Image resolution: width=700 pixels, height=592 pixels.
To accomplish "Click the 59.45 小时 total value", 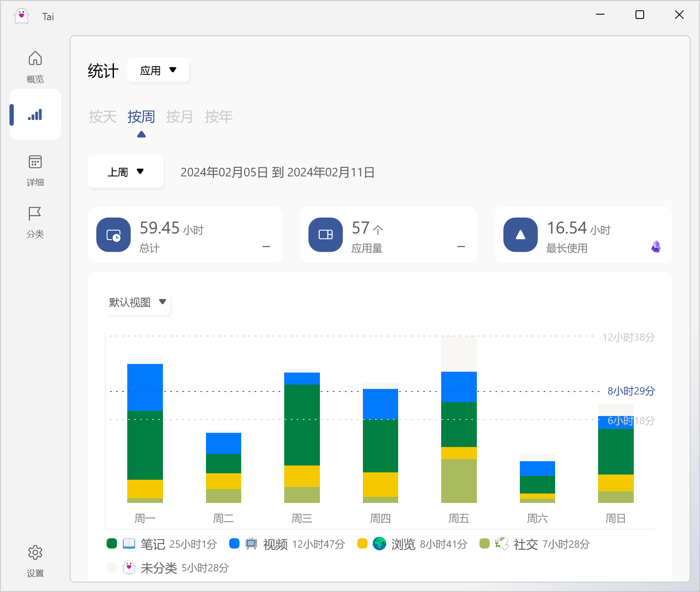I will pyautogui.click(x=172, y=228).
